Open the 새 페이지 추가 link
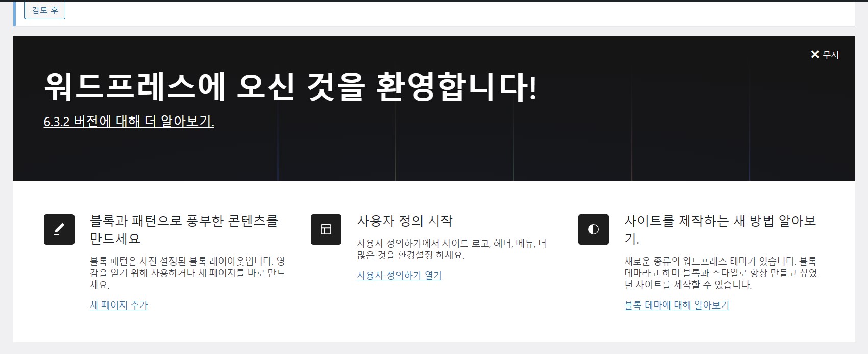This screenshot has width=868, height=354. click(x=119, y=305)
